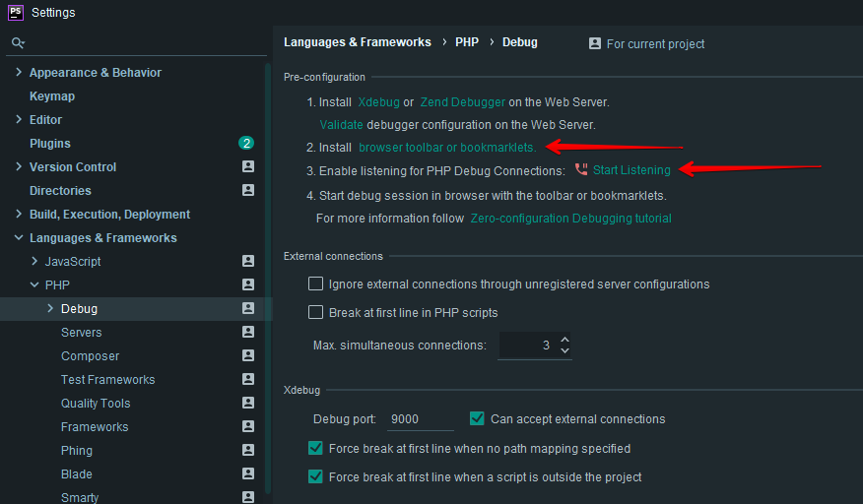Click the Plugins update count badge
This screenshot has height=504, width=863.
click(x=246, y=143)
